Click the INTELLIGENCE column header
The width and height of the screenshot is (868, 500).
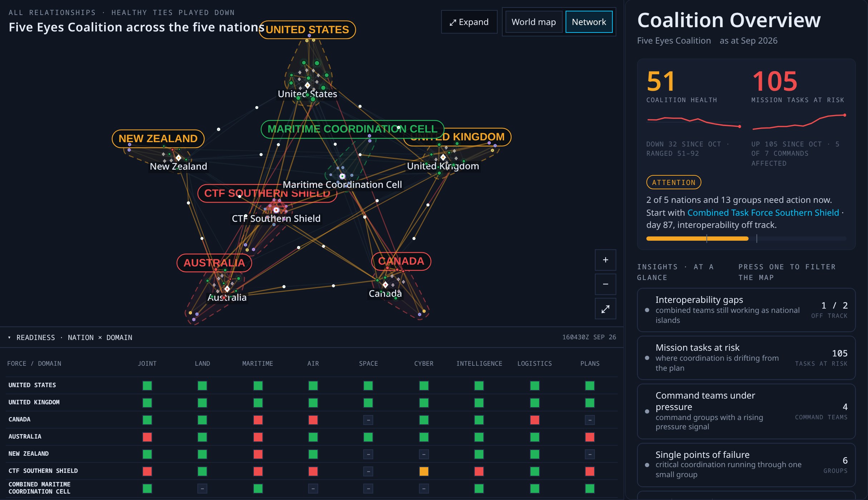point(479,364)
